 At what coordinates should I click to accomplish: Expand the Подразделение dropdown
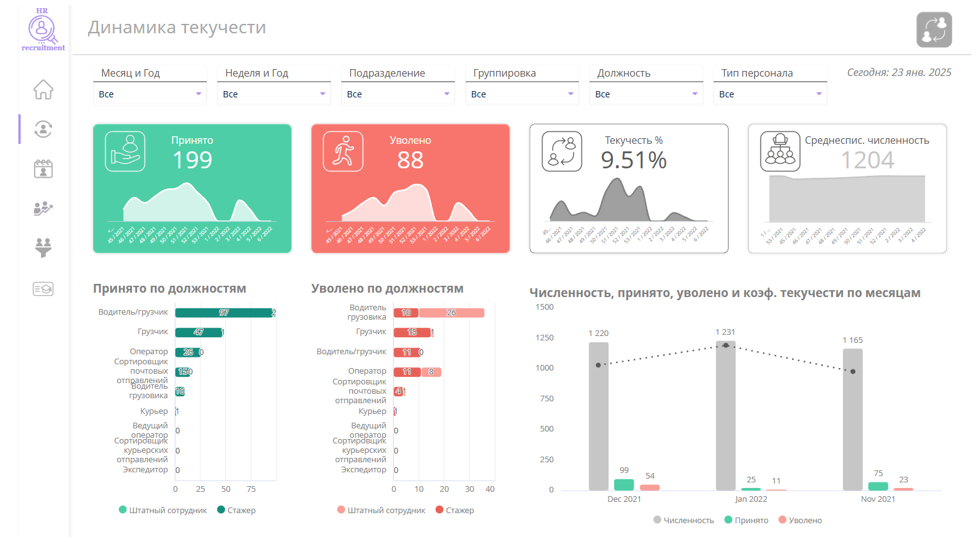tap(398, 94)
